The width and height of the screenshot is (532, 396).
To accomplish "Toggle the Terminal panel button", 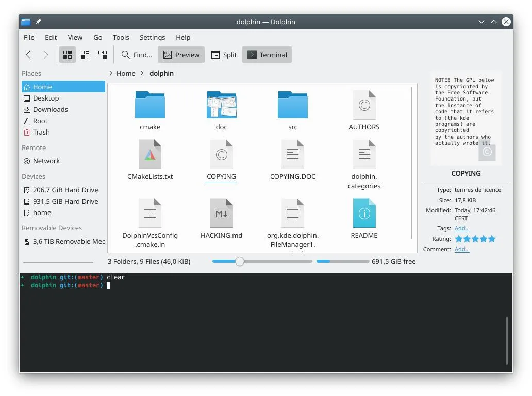I will 267,55.
